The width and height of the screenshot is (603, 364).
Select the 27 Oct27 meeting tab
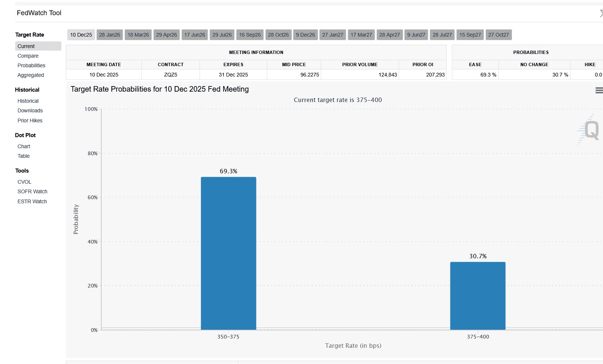pyautogui.click(x=499, y=34)
